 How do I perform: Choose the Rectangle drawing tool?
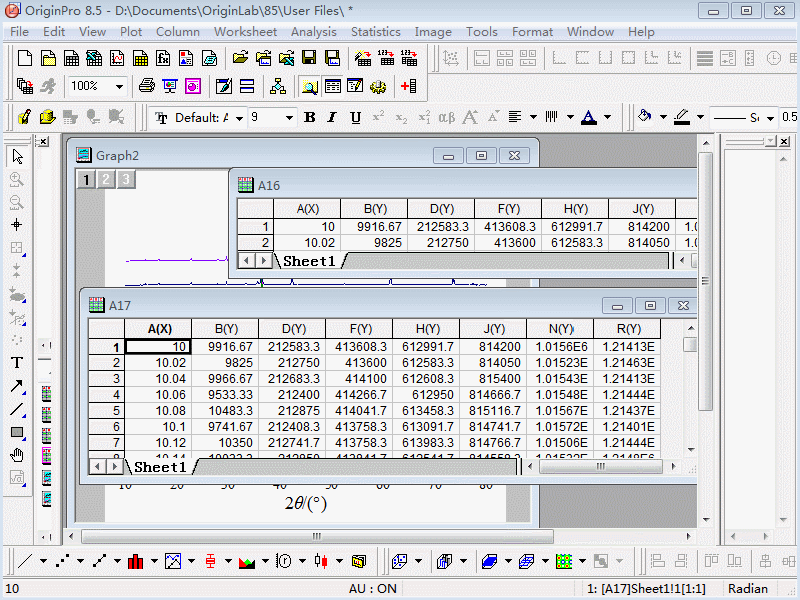click(17, 432)
